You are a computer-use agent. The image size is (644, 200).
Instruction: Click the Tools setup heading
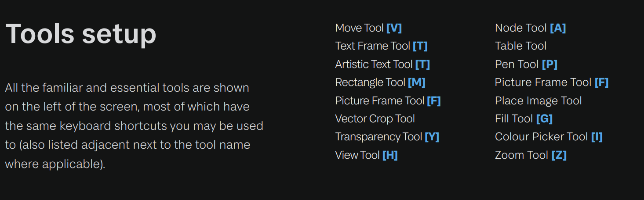click(x=81, y=34)
